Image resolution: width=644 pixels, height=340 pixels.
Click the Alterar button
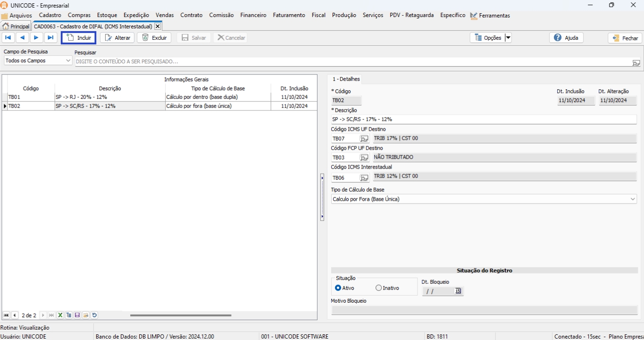pyautogui.click(x=117, y=38)
